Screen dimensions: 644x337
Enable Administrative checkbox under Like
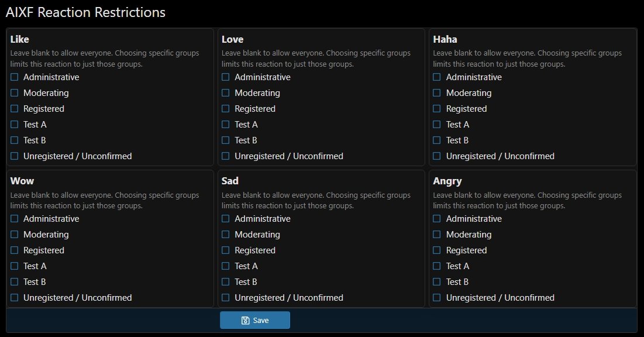pos(15,77)
